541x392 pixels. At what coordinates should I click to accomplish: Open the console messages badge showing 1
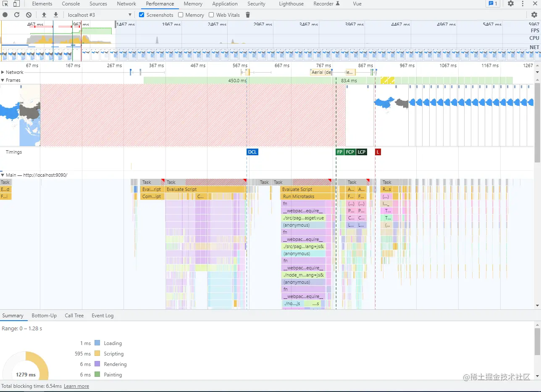[x=492, y=4]
